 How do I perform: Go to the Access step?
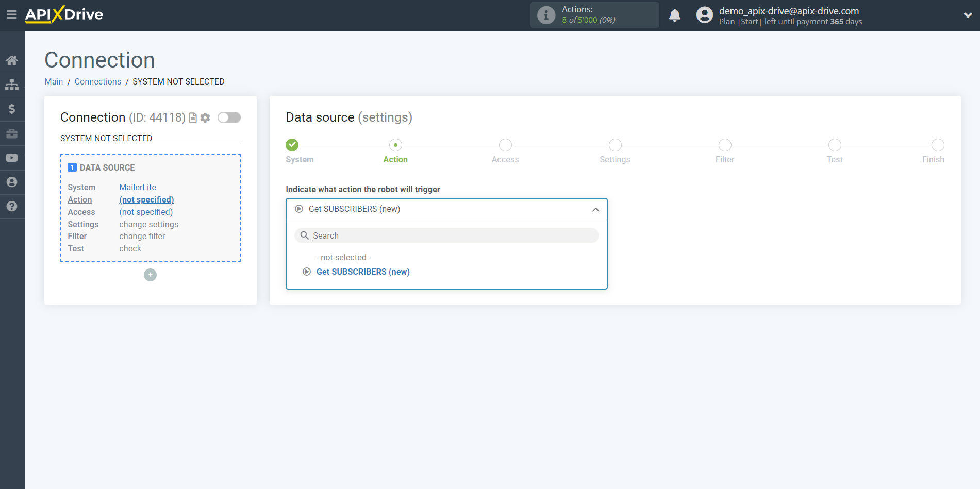pos(505,159)
